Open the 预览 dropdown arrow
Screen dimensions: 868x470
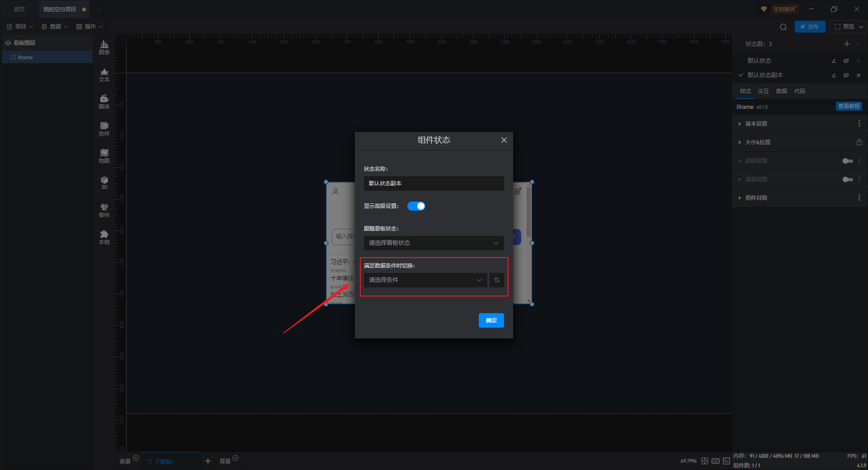coord(861,27)
